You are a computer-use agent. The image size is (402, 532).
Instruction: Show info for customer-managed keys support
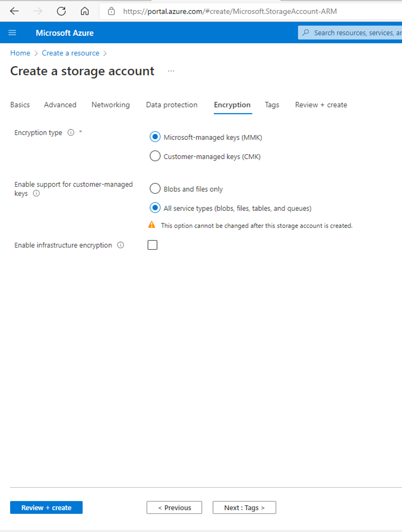click(x=36, y=194)
